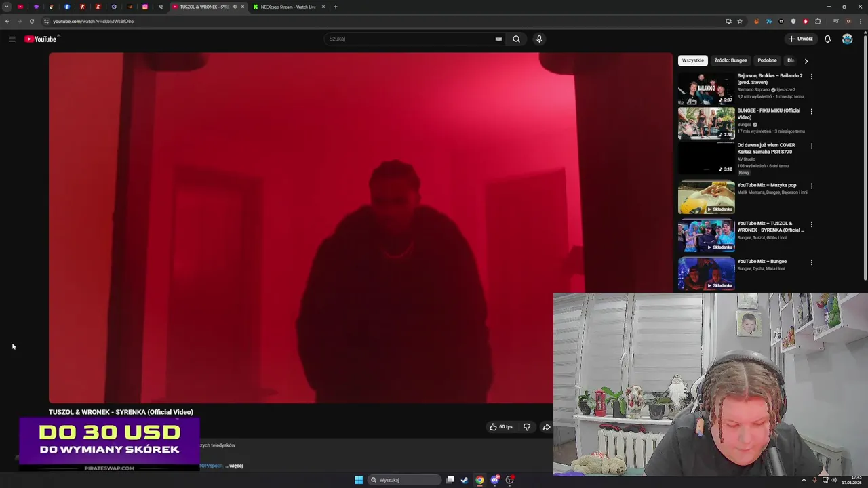868x488 pixels.
Task: Open Discord from the taskbar
Action: point(494,480)
